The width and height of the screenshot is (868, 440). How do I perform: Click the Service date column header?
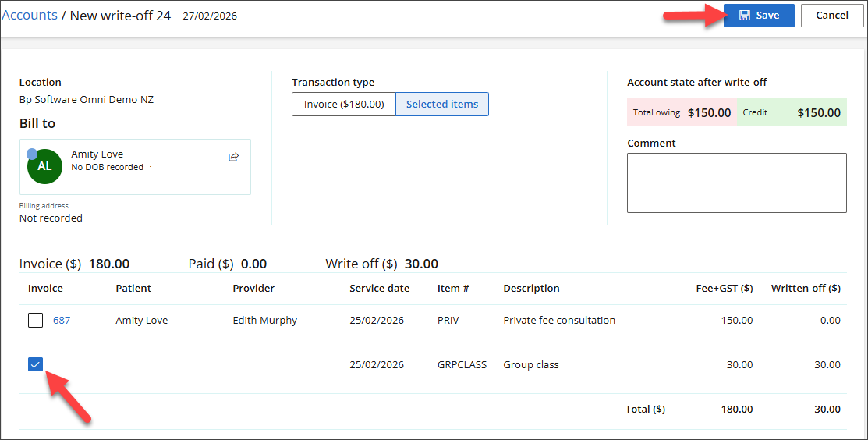coord(379,288)
